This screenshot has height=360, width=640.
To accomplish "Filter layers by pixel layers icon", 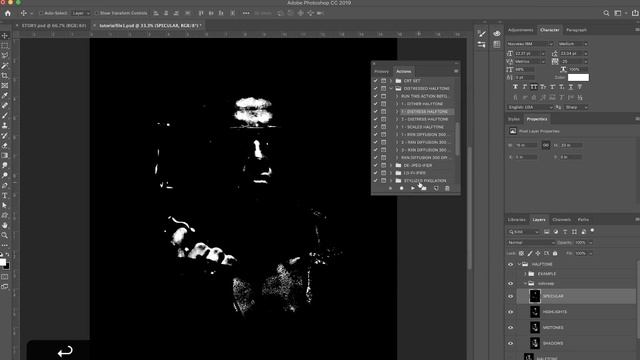I will pyautogui.click(x=547, y=232).
